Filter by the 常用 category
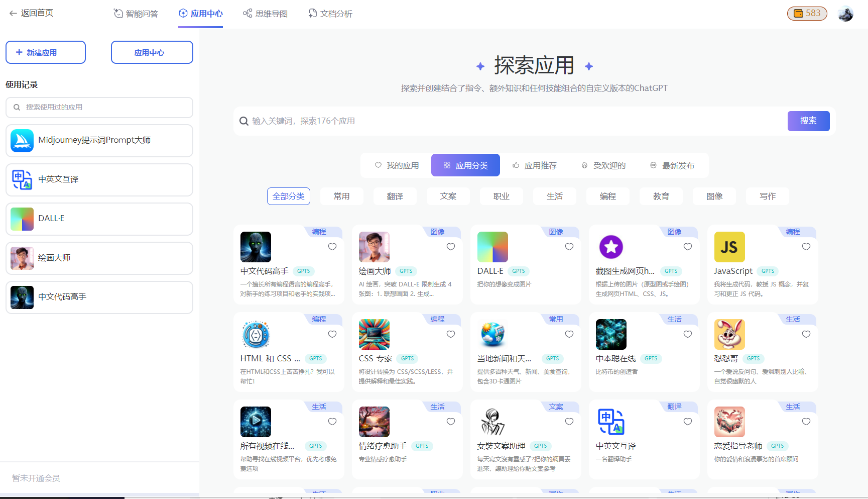The width and height of the screenshot is (868, 499). tap(342, 196)
